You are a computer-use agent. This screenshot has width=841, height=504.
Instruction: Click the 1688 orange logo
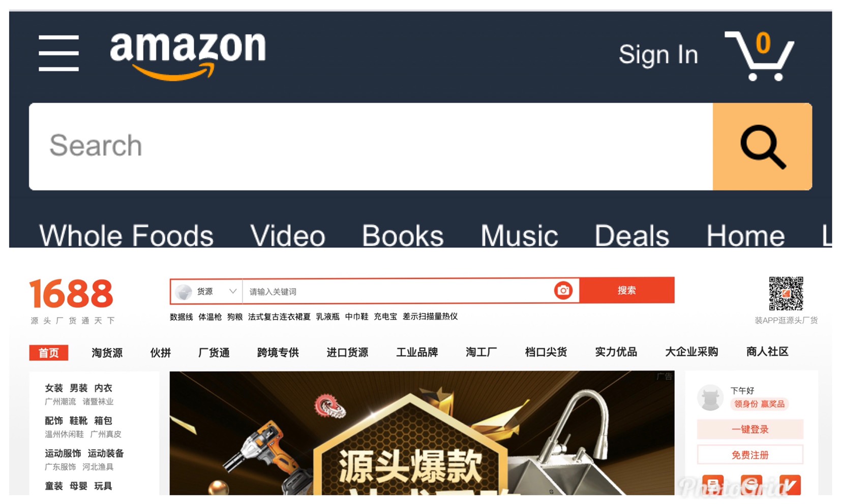[x=71, y=294]
